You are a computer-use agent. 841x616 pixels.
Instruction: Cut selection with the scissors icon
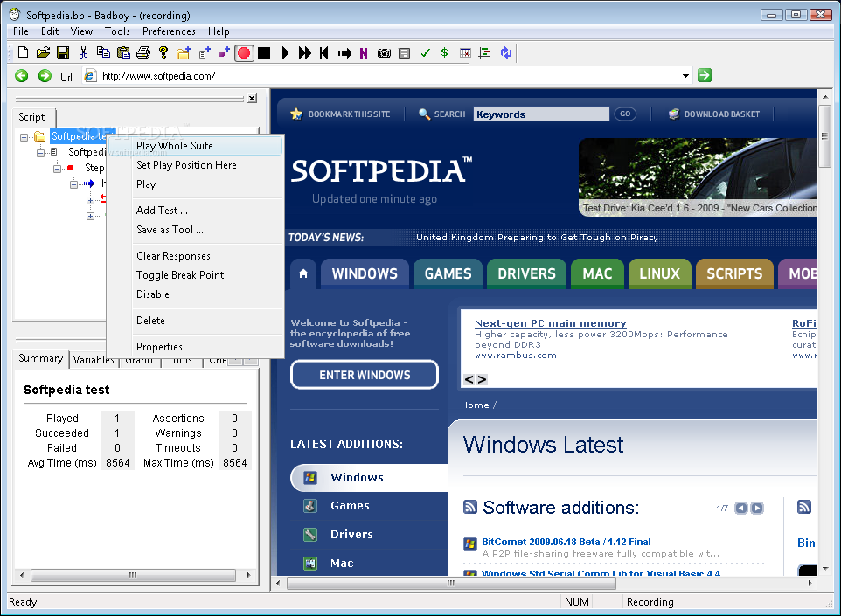[x=83, y=52]
